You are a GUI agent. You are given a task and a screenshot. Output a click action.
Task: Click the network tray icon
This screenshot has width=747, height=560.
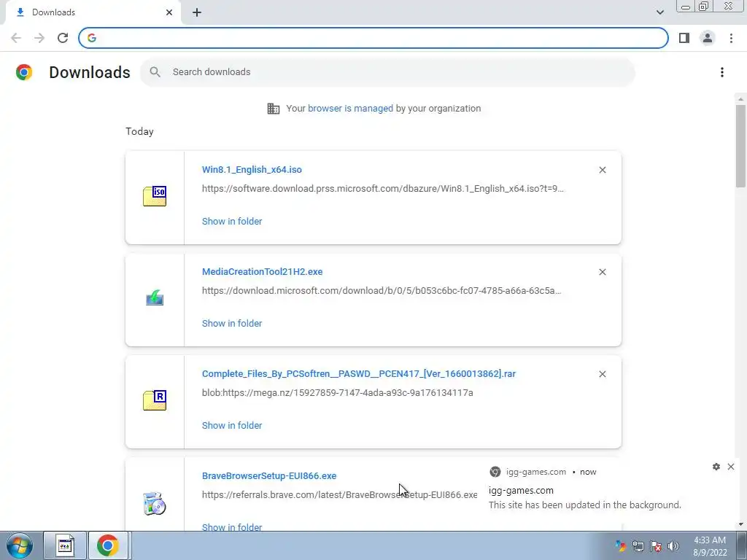(638, 546)
